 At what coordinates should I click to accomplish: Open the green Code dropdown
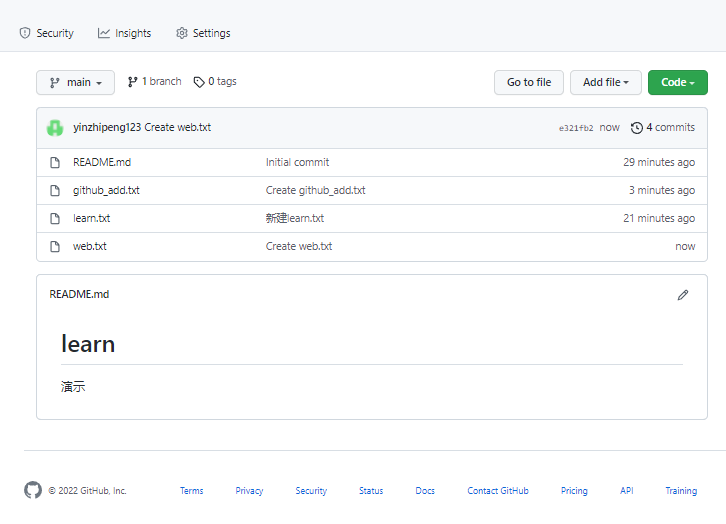pos(678,82)
